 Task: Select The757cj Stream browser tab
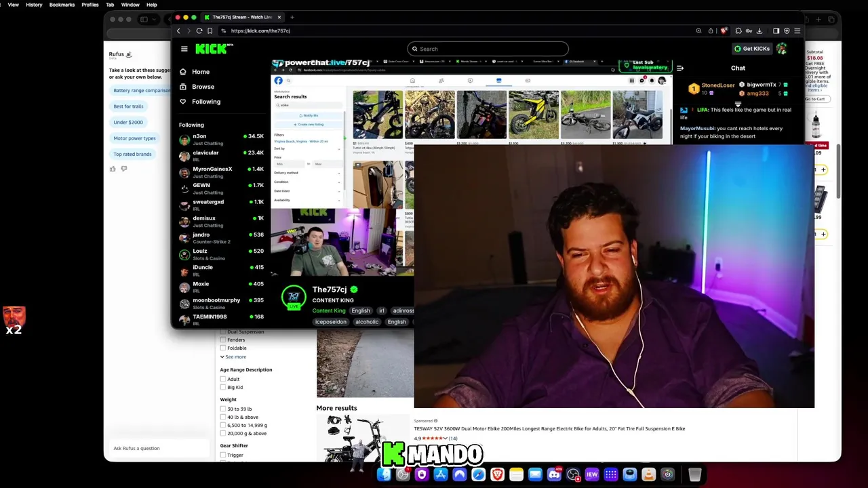[x=243, y=17]
